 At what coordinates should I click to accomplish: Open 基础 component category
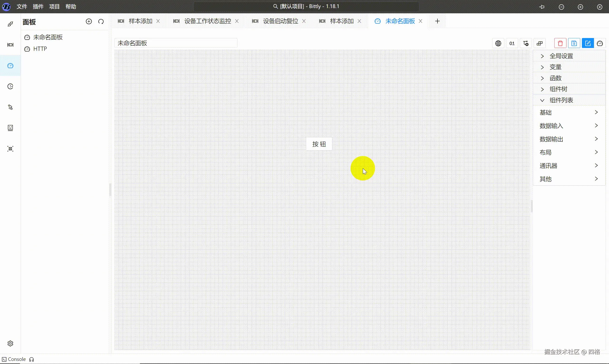pyautogui.click(x=569, y=112)
